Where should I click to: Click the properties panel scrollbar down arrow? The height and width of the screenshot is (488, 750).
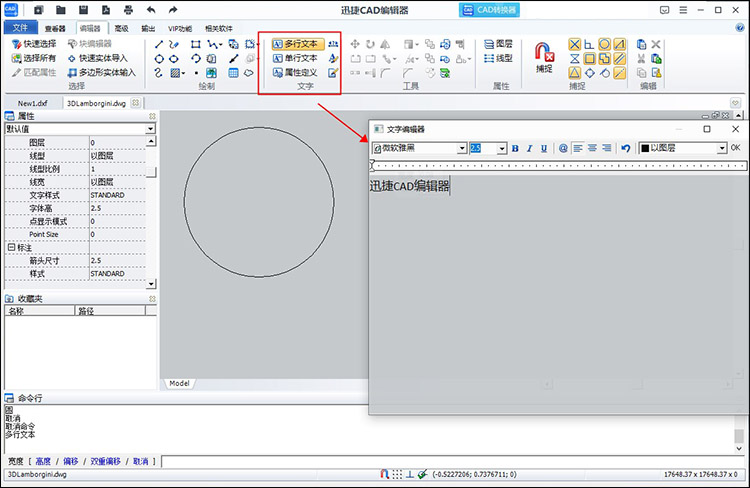(x=151, y=283)
